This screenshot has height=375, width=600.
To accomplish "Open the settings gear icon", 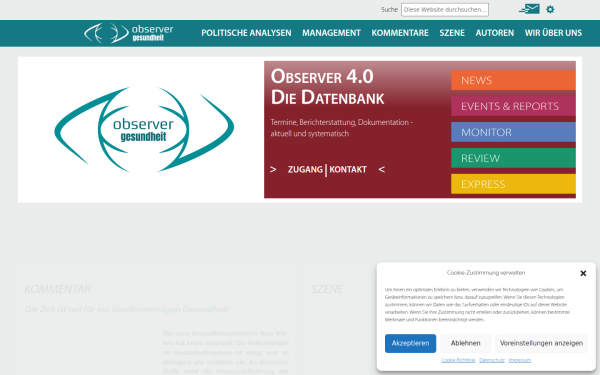I will coord(550,9).
